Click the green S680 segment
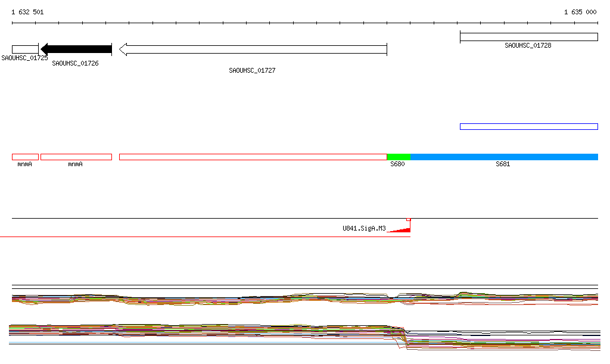Viewport: 610px width, 364px height. pyautogui.click(x=399, y=157)
